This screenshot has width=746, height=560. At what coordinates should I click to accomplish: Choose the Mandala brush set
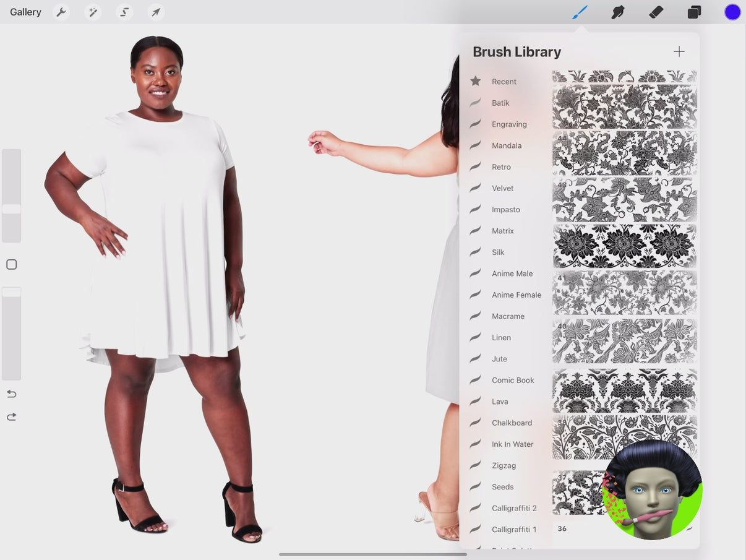coord(506,146)
